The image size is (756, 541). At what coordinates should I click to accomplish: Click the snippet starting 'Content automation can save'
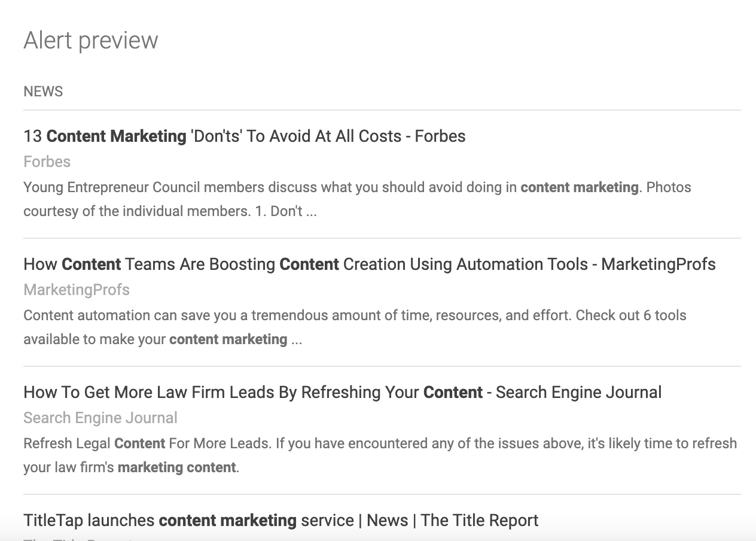pyautogui.click(x=355, y=327)
